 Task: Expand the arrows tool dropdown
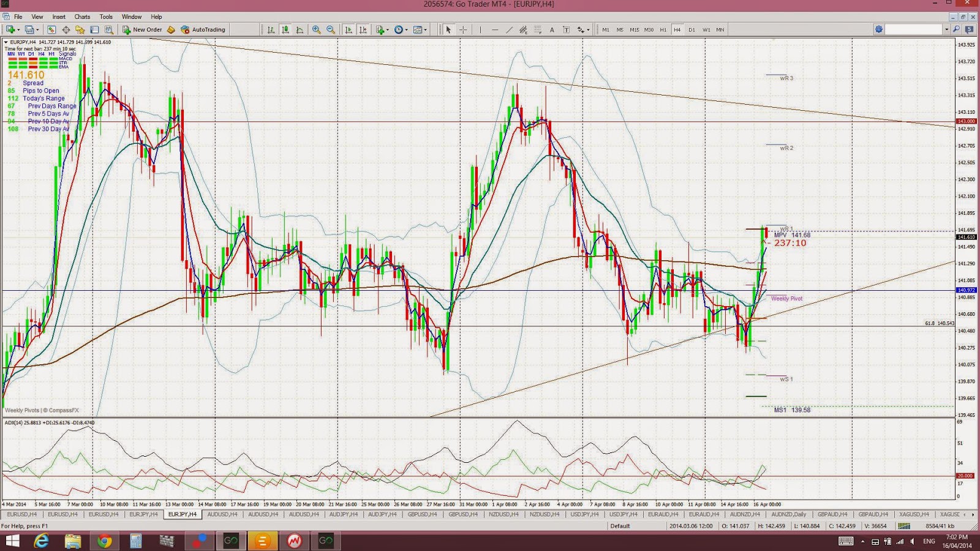588,29
